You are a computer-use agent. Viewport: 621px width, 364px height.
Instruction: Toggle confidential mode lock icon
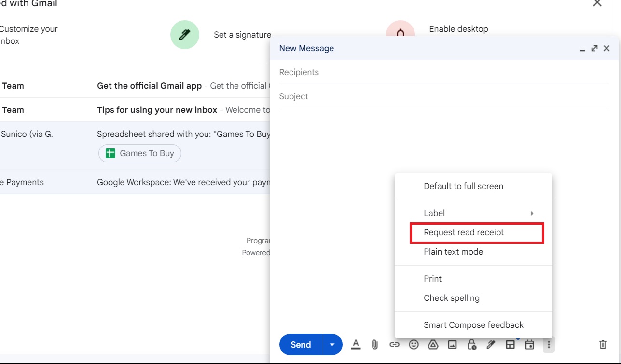coord(471,344)
